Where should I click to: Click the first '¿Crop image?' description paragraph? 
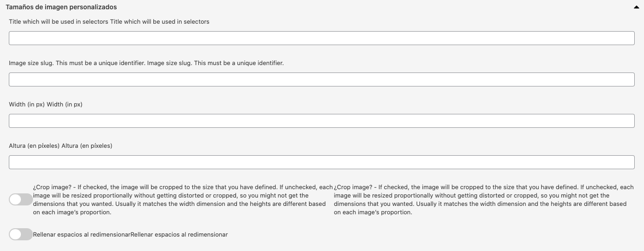(x=183, y=200)
